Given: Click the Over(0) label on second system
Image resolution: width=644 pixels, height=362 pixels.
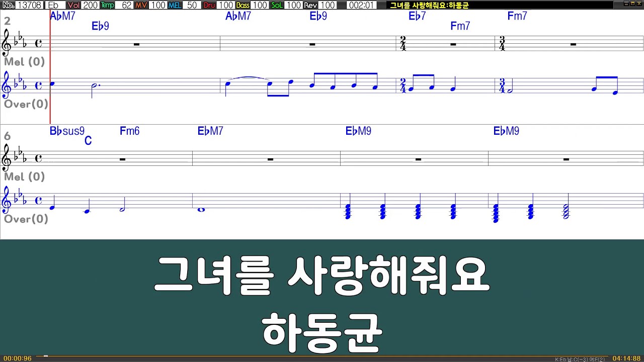Looking at the screenshot, I should click(x=26, y=219).
